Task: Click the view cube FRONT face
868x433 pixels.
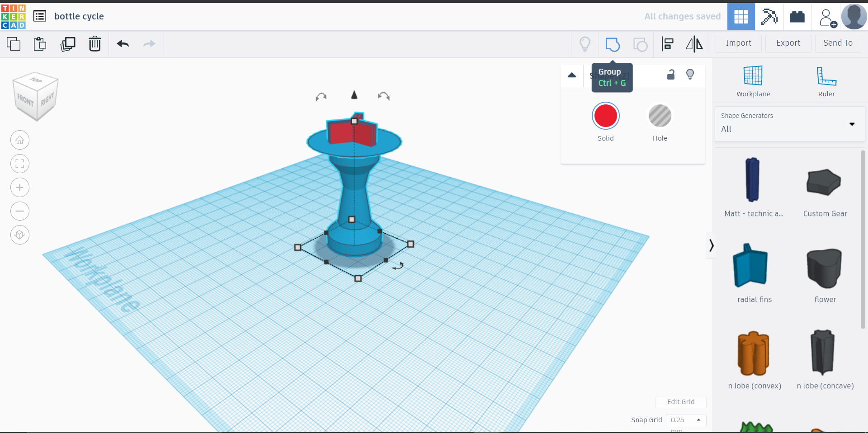Action: coord(25,100)
